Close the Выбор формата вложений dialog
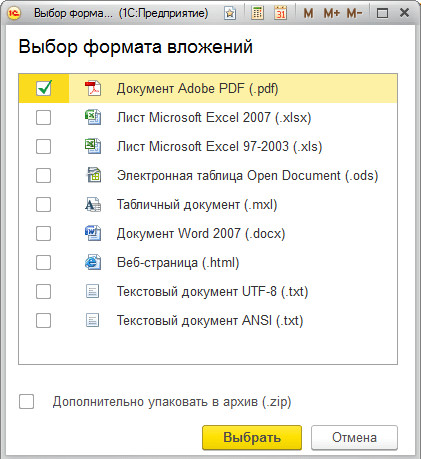The height and width of the screenshot is (459, 421). 404,13
